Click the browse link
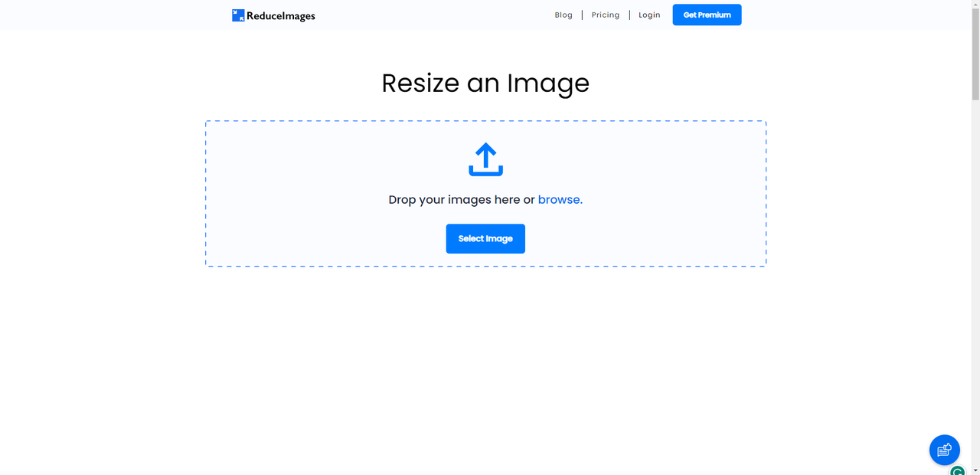Image resolution: width=980 pixels, height=475 pixels. [x=560, y=199]
